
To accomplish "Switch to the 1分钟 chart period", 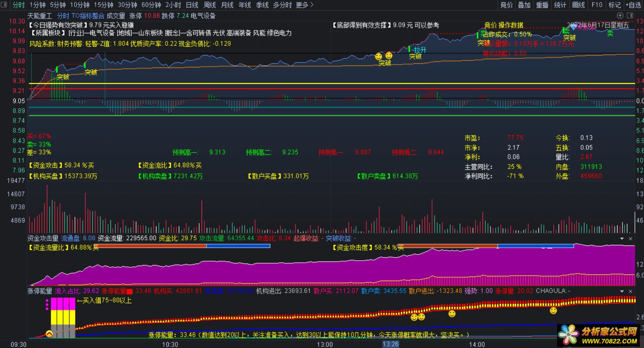I will (x=38, y=5).
